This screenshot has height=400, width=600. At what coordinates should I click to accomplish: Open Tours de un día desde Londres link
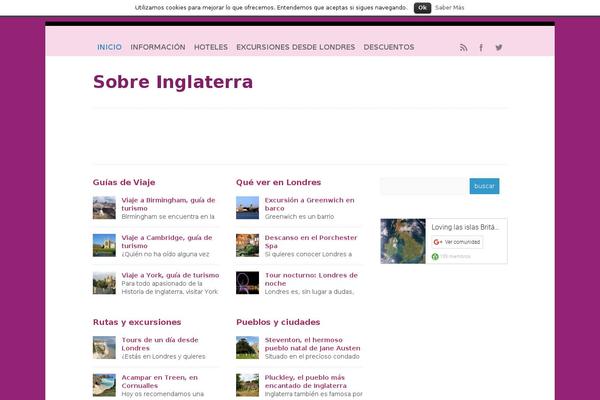click(x=160, y=344)
